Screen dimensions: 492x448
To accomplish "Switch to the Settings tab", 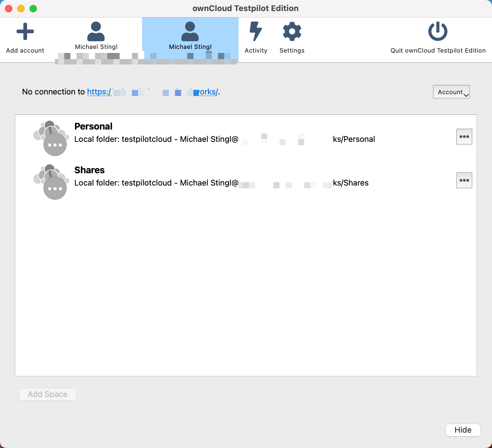I will [x=292, y=37].
